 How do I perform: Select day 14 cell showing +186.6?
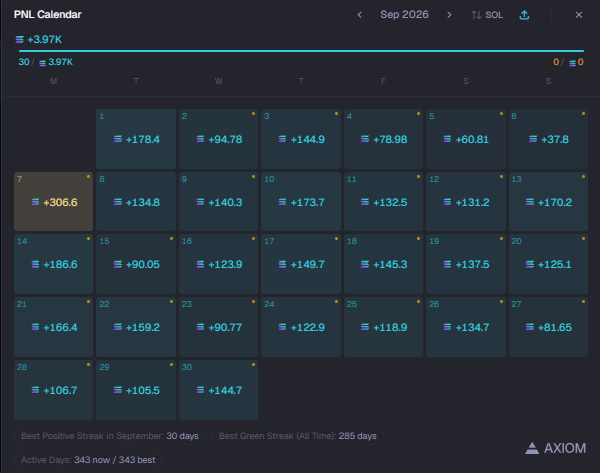click(54, 264)
